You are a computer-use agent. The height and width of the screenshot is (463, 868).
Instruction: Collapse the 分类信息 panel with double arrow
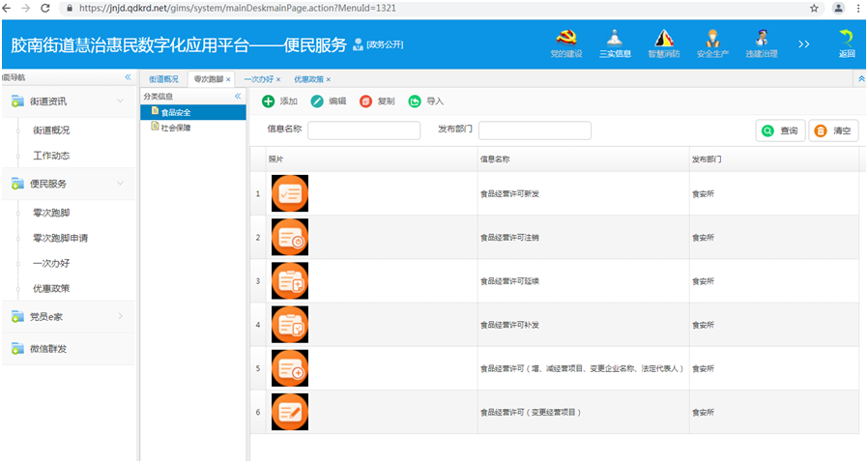[x=238, y=97]
